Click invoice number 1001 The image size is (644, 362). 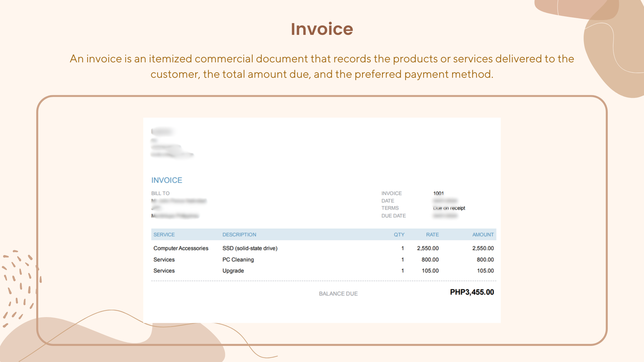438,193
